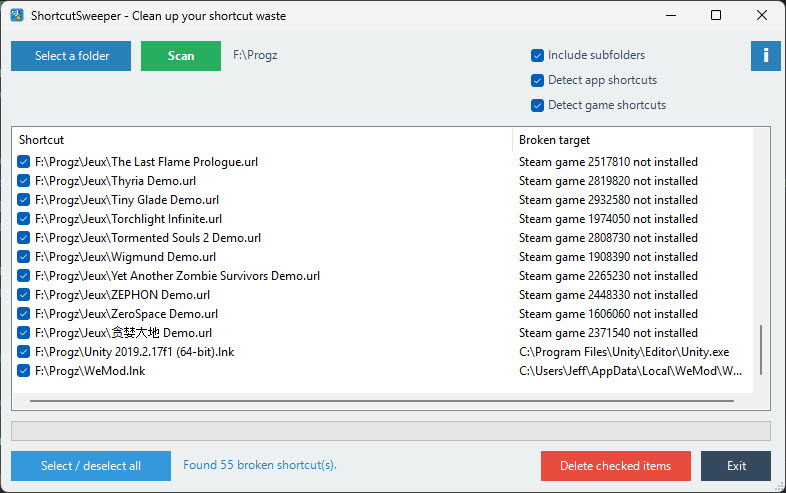Click the ShortcutSweeper app icon in title bar
786x493 pixels.
click(16, 16)
